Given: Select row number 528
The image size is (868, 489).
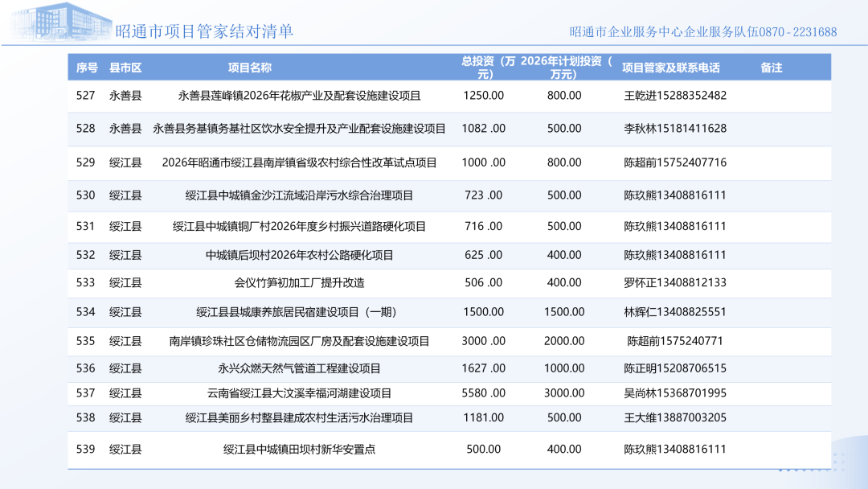Looking at the screenshot, I should click(86, 129).
